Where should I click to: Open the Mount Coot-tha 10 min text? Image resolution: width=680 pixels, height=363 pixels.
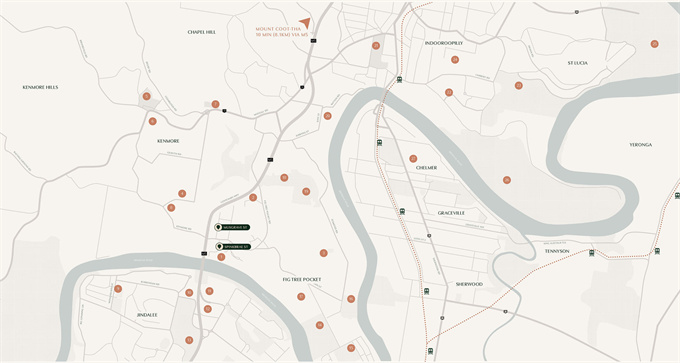[x=282, y=32]
